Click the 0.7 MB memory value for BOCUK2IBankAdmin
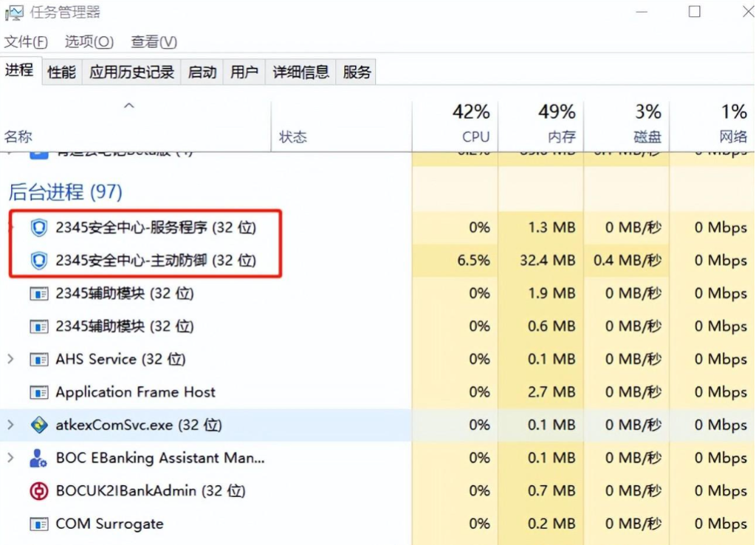The width and height of the screenshot is (756, 545). [552, 491]
